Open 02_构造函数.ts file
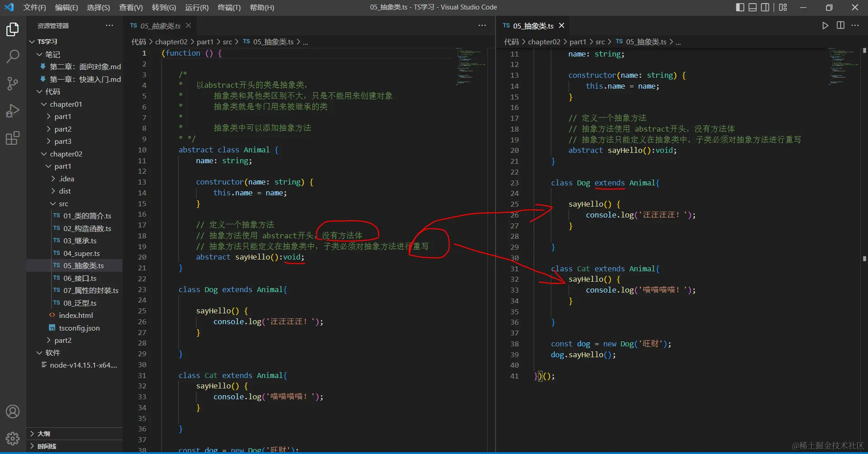Screen dimensions: 868x454 (74, 229)
